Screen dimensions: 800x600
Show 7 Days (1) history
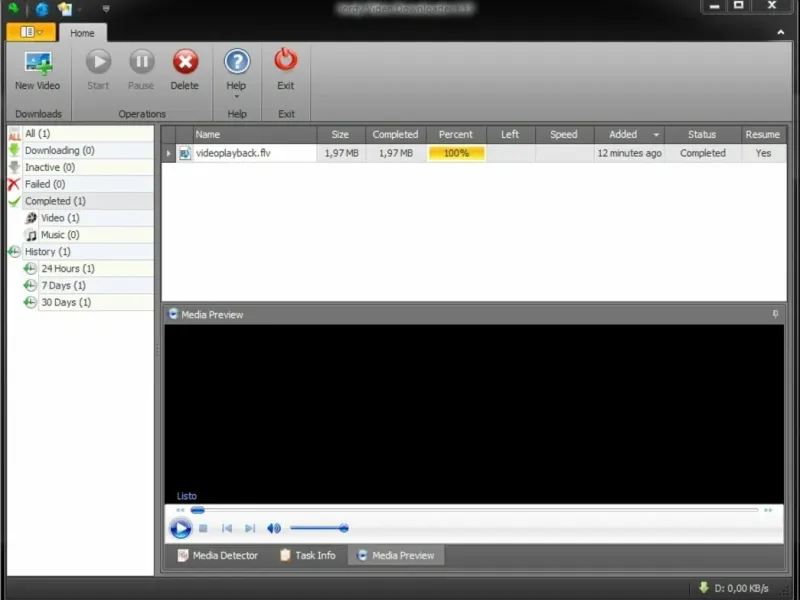pyautogui.click(x=88, y=285)
